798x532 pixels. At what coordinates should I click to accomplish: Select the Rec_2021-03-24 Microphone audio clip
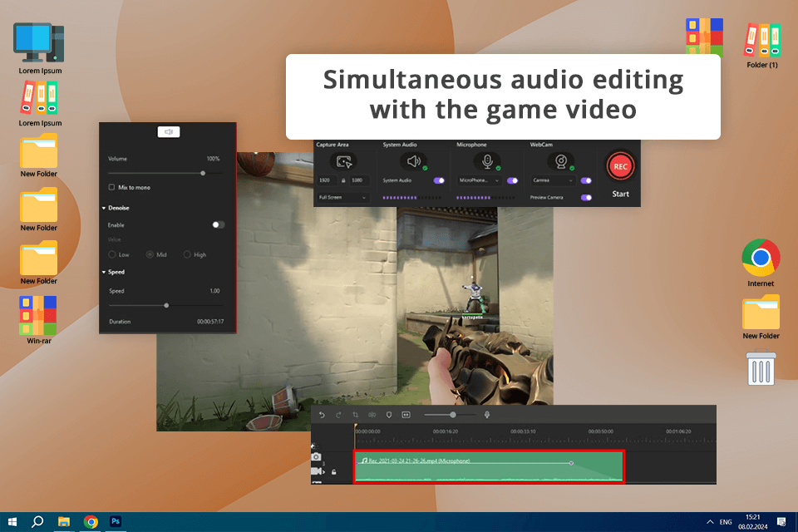click(x=489, y=467)
